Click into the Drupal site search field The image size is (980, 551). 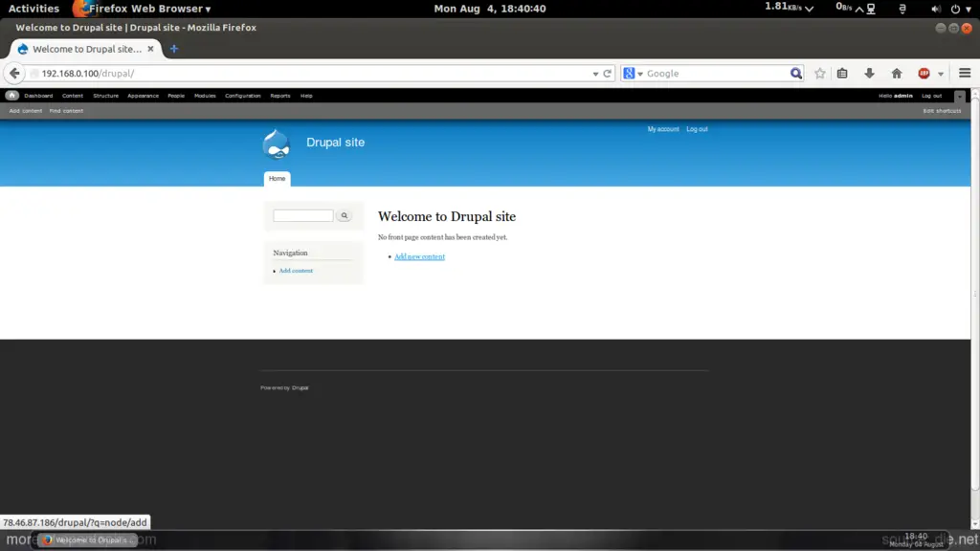click(303, 215)
